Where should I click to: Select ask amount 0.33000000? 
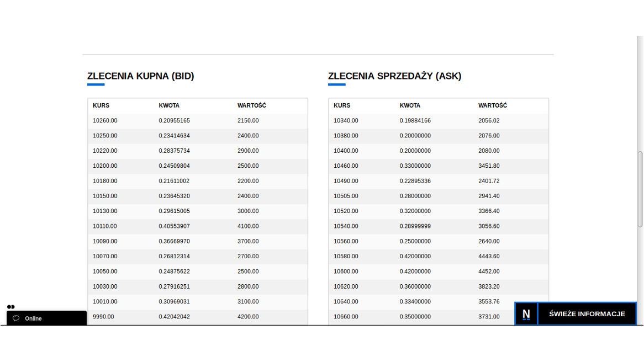415,166
